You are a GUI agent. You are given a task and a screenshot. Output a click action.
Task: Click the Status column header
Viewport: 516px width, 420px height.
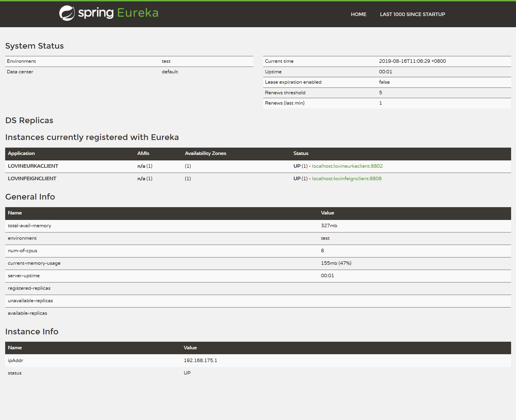(301, 153)
